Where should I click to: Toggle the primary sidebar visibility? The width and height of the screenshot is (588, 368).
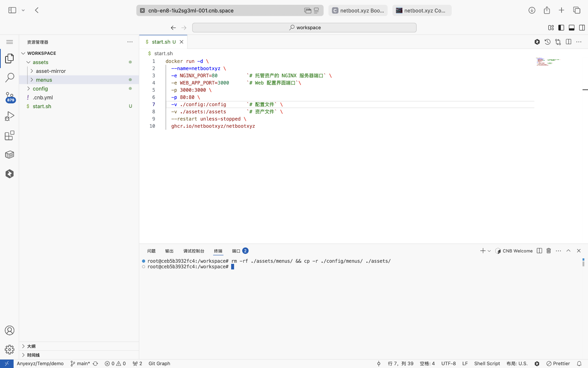561,28
